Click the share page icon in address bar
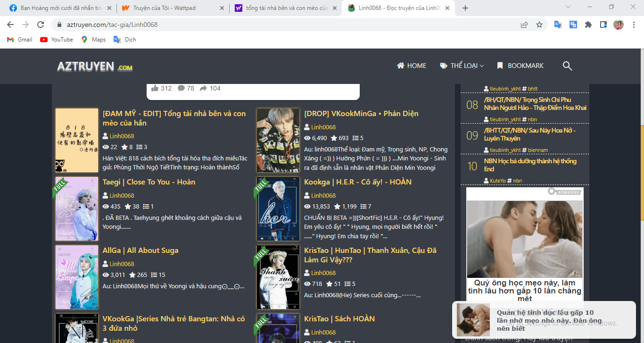Image resolution: width=644 pixels, height=343 pixels. point(524,25)
